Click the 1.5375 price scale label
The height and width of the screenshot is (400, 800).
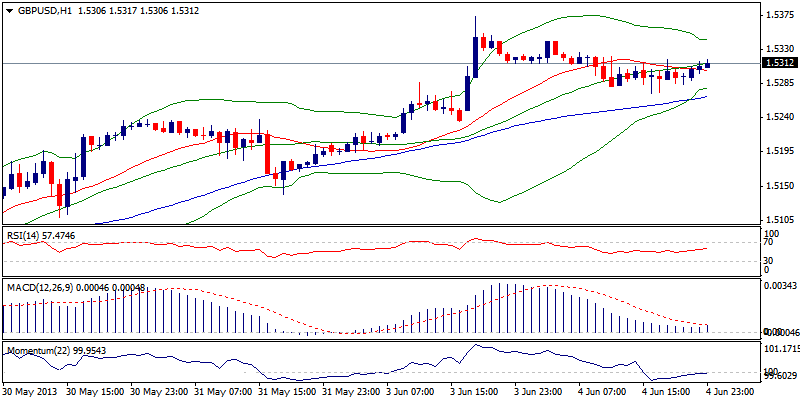(x=779, y=15)
